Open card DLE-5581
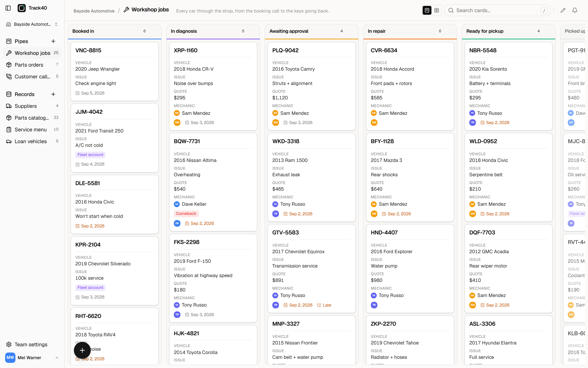 tap(115, 204)
